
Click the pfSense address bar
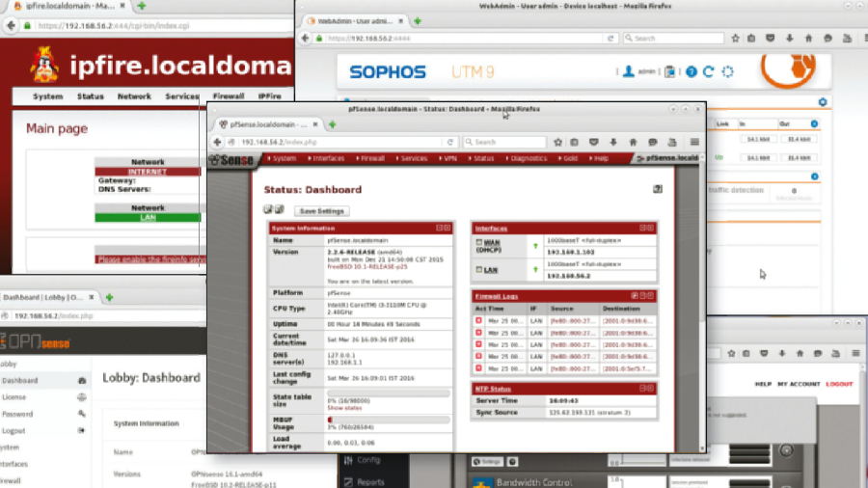point(340,142)
